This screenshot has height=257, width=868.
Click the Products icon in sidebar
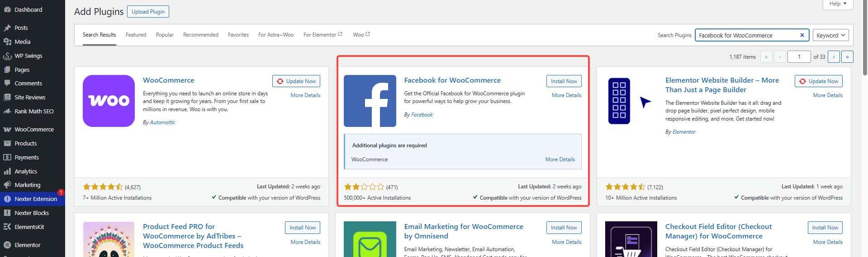pyautogui.click(x=7, y=143)
